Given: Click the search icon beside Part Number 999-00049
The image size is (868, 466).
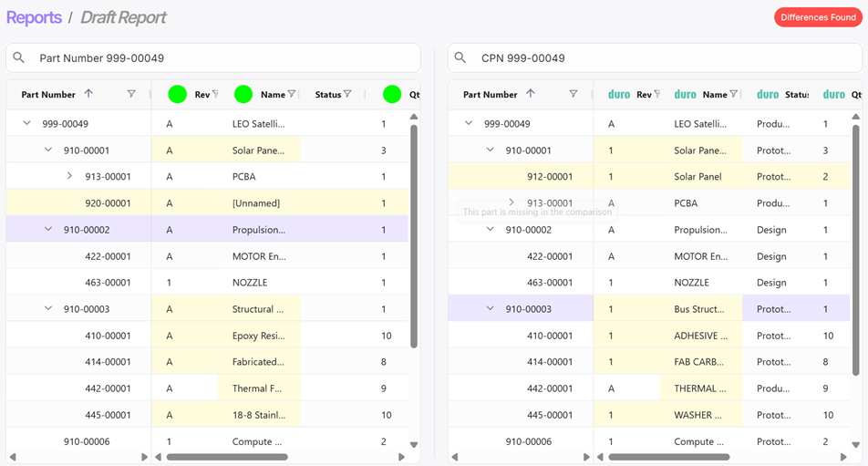Looking at the screenshot, I should (x=19, y=58).
